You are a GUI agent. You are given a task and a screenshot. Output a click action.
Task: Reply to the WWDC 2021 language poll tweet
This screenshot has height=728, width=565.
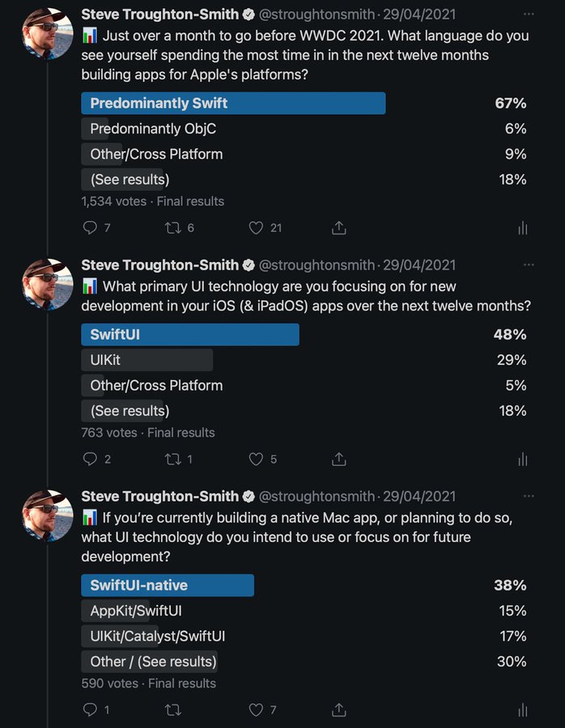tap(91, 228)
